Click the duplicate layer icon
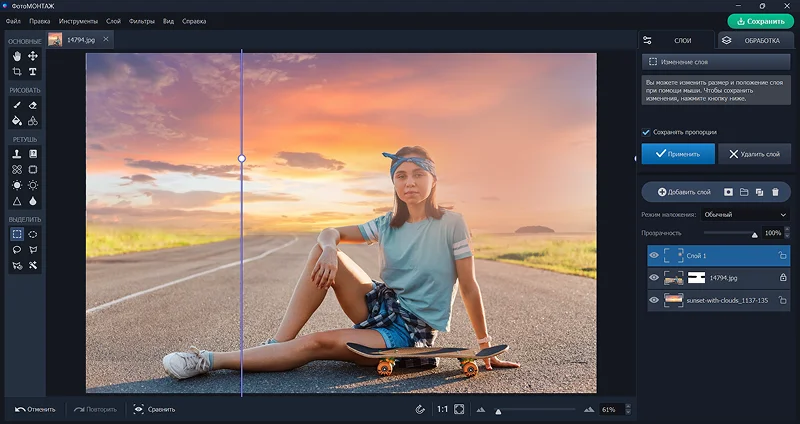 click(x=760, y=192)
